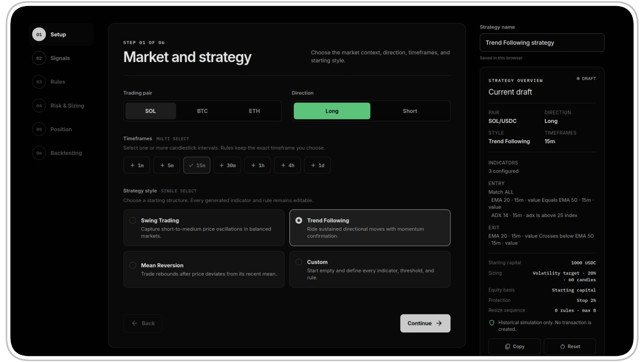Add the 5m timeframe
This screenshot has height=362, width=644.
[167, 165]
